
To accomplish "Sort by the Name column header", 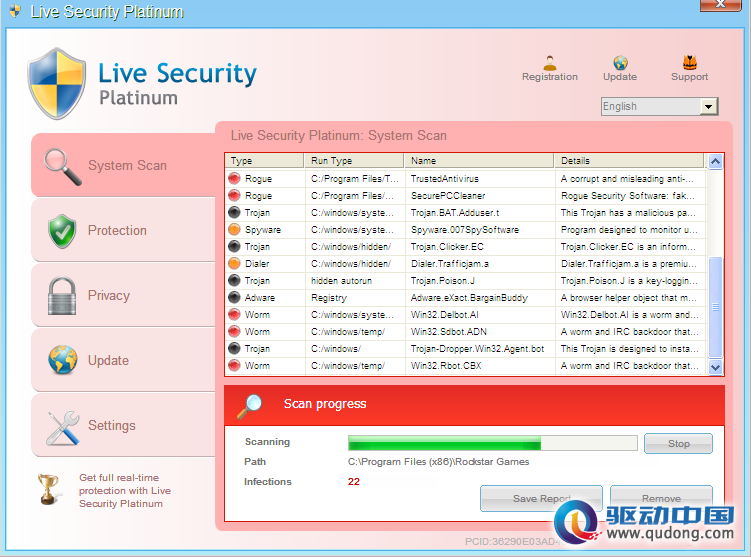I will point(479,160).
